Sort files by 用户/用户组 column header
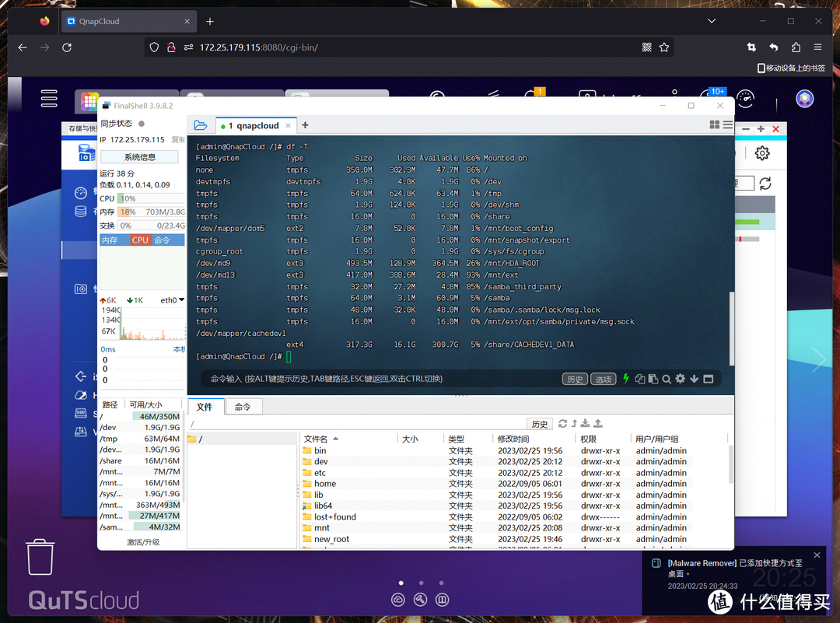The width and height of the screenshot is (840, 623). click(656, 439)
